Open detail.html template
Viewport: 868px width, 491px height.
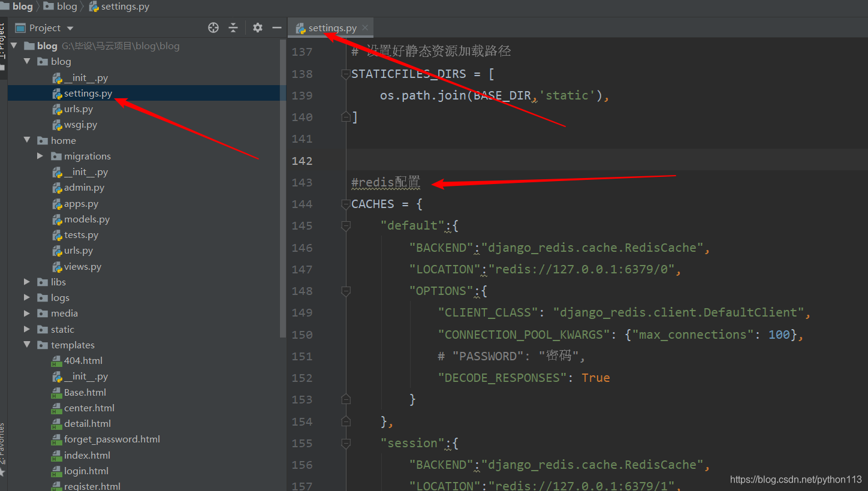[88, 423]
